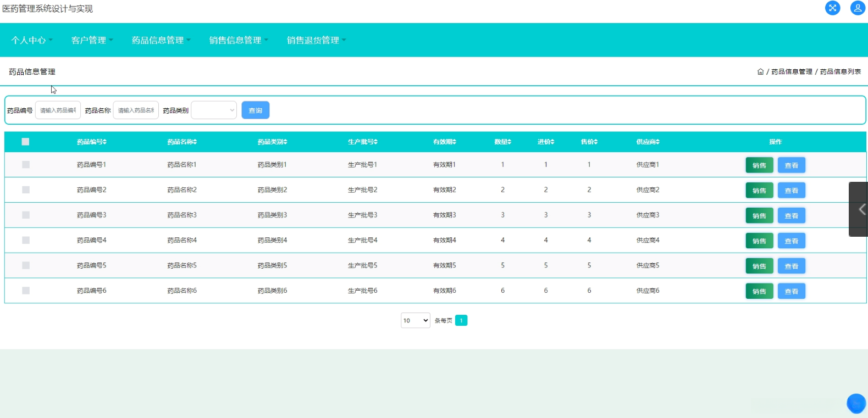Viewport: 868px width, 418px height.
Task: Click the 药品信息列表 breadcrumb link
Action: click(x=841, y=71)
